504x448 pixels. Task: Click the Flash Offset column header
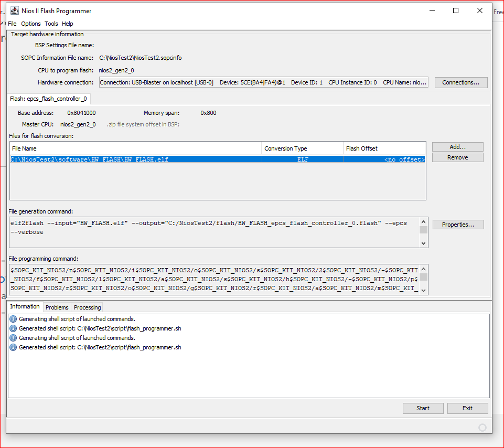384,148
